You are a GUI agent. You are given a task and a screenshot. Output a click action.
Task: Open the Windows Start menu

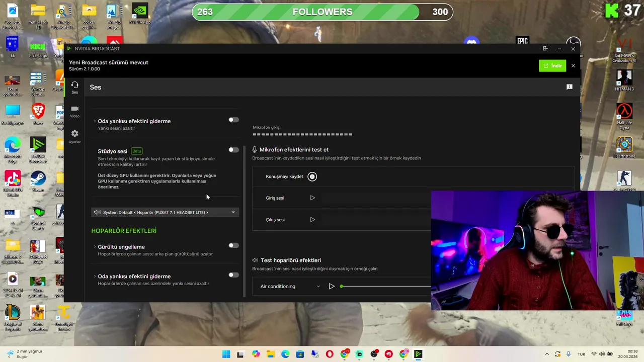[226, 354]
